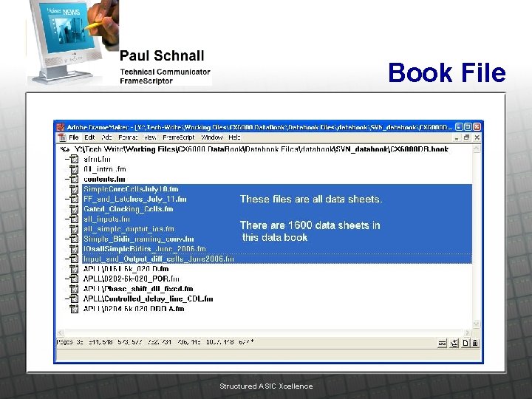Close the book document via menu bar X
Image resolution: width=532 pixels, height=399 pixels.
477,137
